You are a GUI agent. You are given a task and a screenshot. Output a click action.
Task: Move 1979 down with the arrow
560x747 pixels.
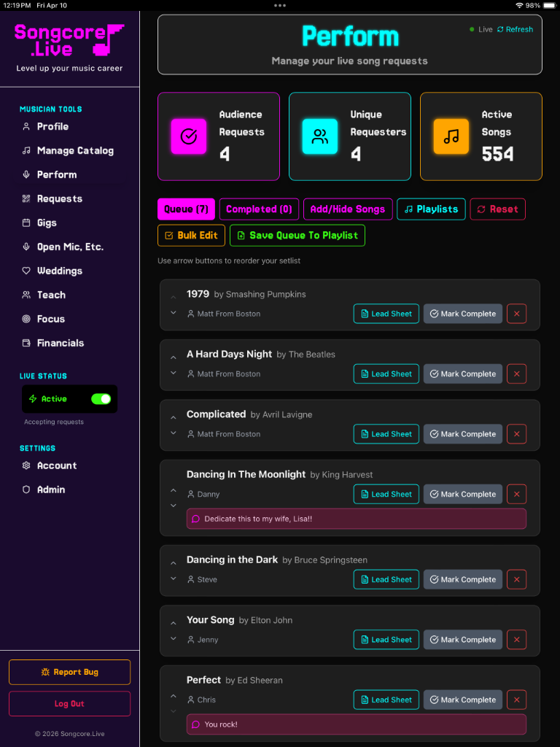click(174, 312)
